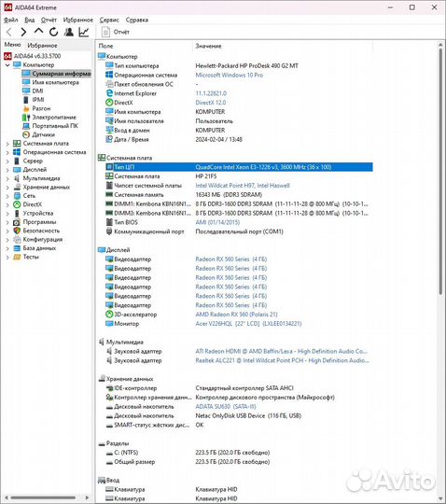Open the Отчёт menu
This screenshot has height=504, width=446.
pos(49,20)
